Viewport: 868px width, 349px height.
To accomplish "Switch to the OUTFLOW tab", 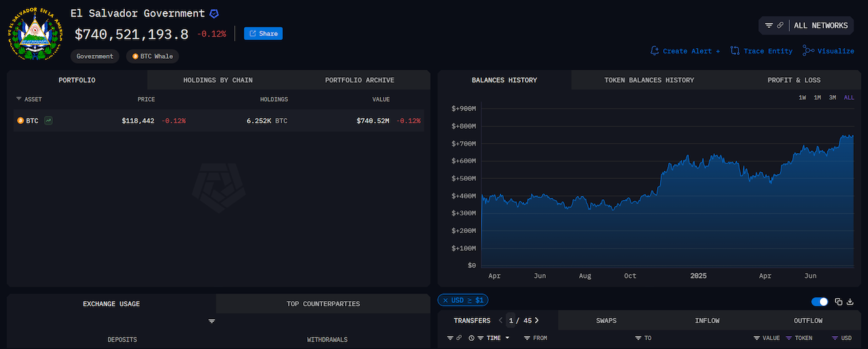I will click(808, 321).
